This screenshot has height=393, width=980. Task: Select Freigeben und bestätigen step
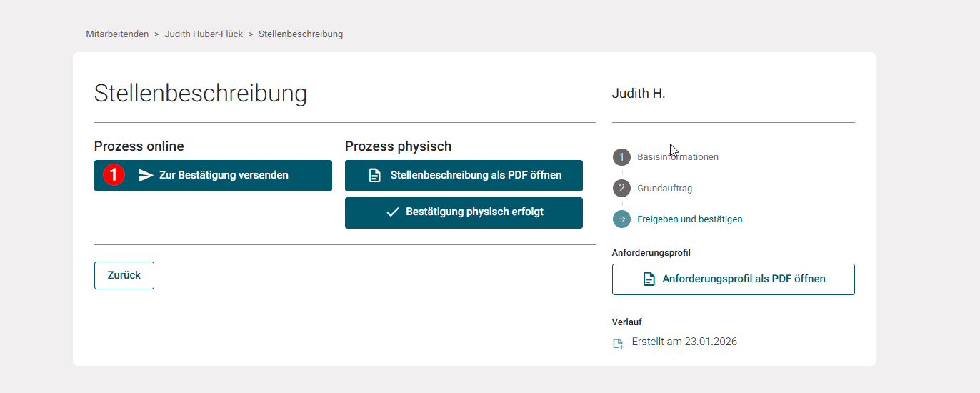click(x=689, y=219)
